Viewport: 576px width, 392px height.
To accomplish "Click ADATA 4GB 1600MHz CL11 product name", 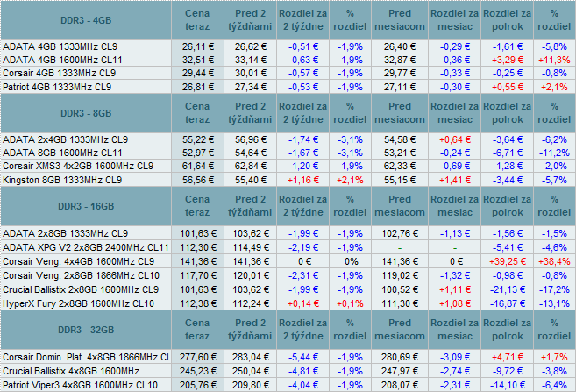I will (62, 60).
